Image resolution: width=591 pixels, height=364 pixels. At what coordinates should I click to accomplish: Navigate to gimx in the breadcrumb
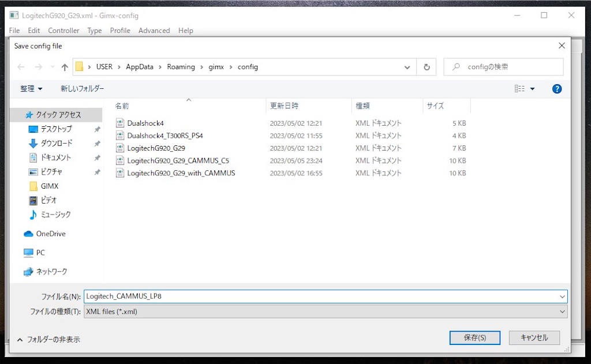[216, 67]
